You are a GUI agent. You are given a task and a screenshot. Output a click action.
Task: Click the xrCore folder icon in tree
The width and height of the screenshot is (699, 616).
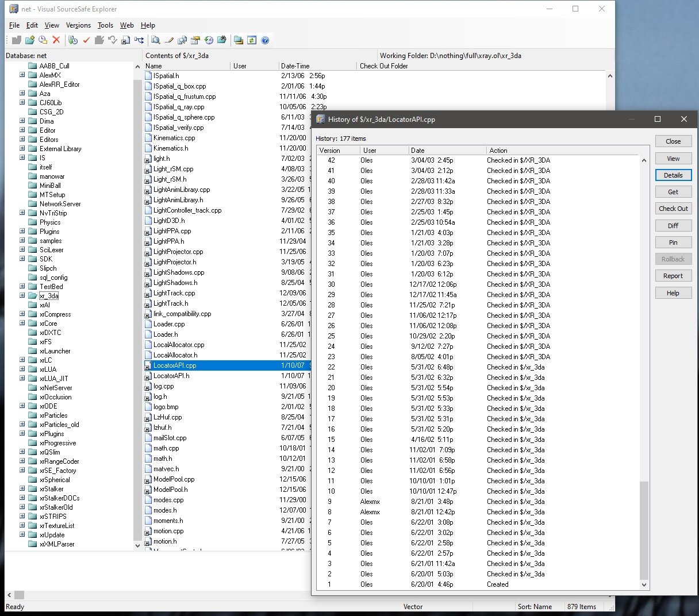[x=33, y=324]
